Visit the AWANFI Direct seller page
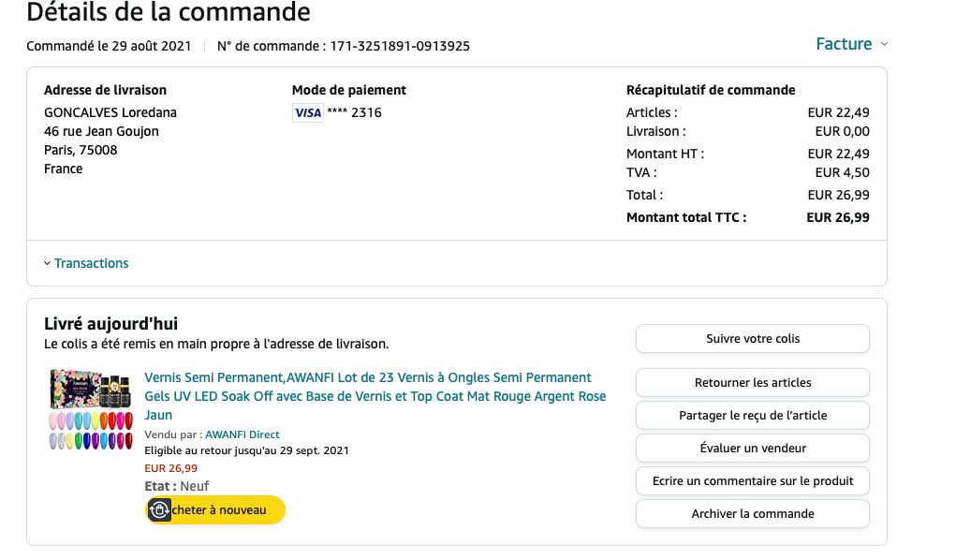956x560 pixels. (242, 435)
